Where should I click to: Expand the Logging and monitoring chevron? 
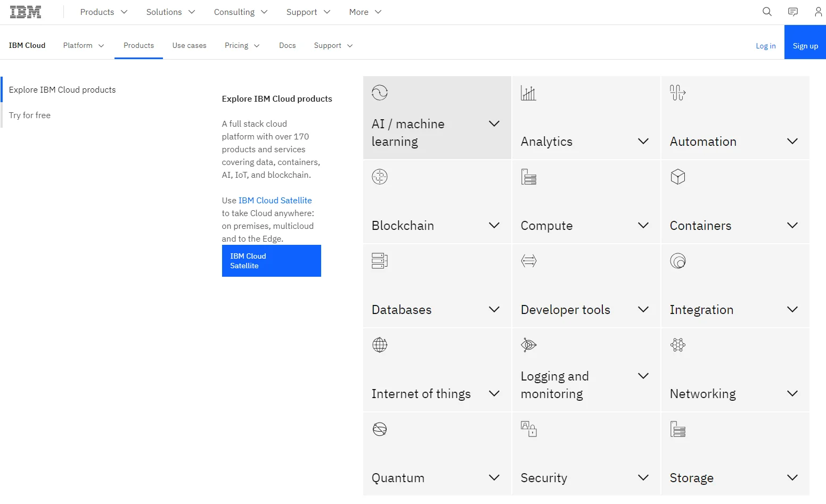[x=643, y=376]
